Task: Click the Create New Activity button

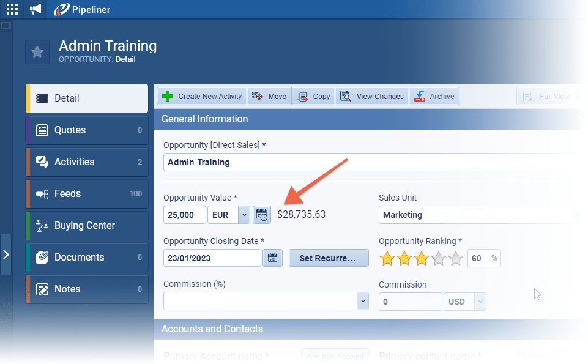Action: (203, 97)
